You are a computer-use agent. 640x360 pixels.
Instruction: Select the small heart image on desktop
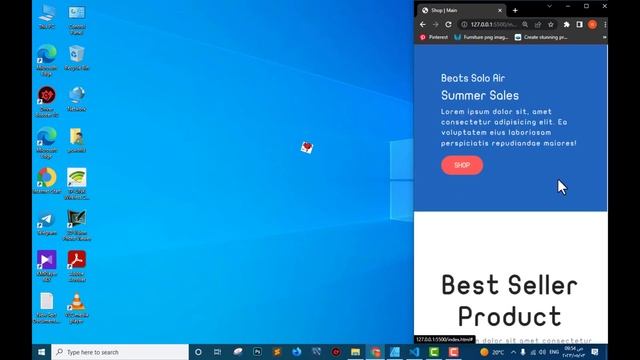(307, 147)
